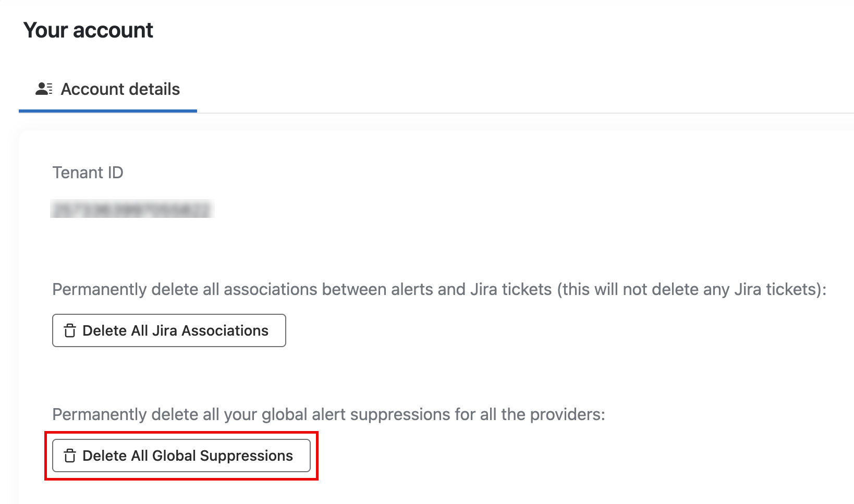Viewport: 854px width, 504px height.
Task: Click the word "Suppressions" on the delete button
Action: (246, 456)
